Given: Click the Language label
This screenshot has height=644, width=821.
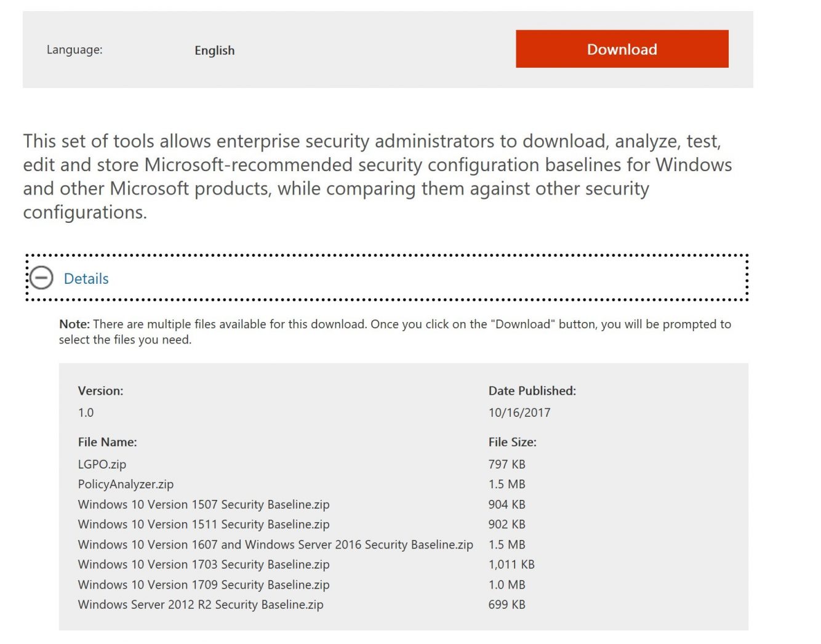Looking at the screenshot, I should (74, 50).
